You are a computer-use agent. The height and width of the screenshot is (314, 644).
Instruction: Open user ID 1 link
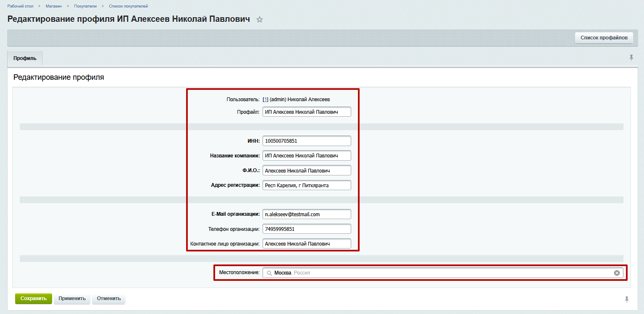[265, 99]
